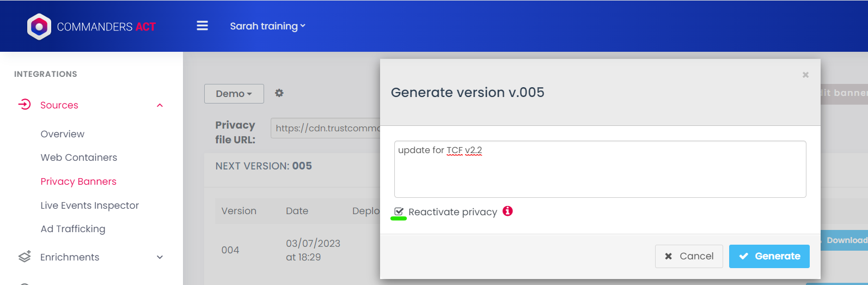Click the Commanders Act logo icon
This screenshot has height=285, width=868.
click(x=39, y=27)
